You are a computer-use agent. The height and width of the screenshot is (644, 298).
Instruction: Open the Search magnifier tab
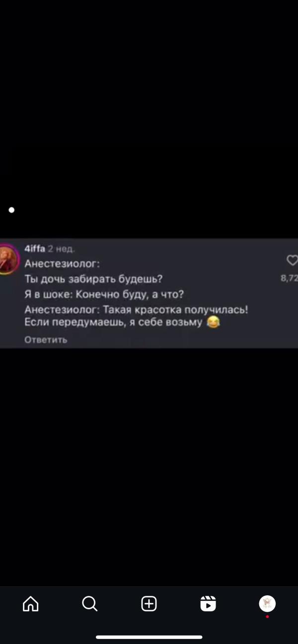(90, 604)
